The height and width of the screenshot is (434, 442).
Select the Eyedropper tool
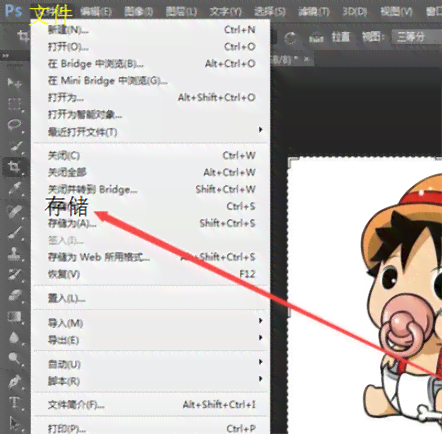click(x=14, y=188)
